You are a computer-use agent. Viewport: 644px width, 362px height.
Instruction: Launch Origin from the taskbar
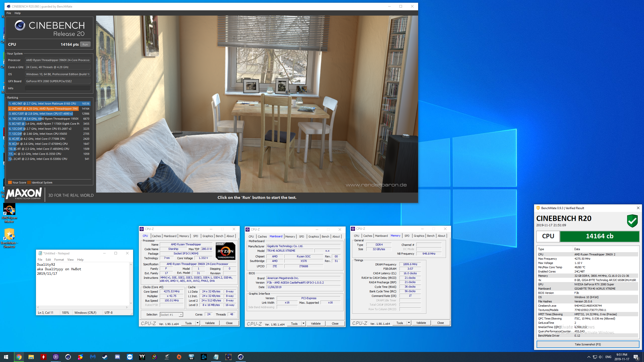[x=179, y=357]
